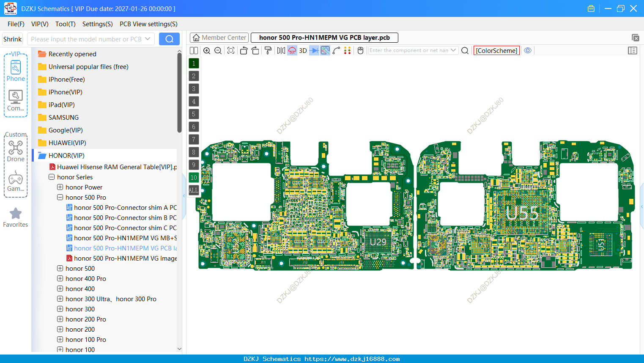
Task: Click the mouse settings icon
Action: coord(361,50)
